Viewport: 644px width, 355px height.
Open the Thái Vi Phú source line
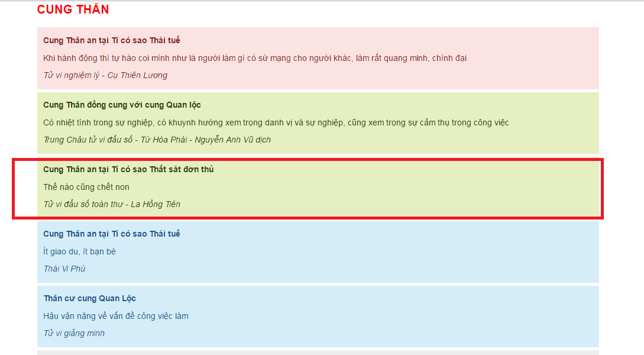(64, 269)
